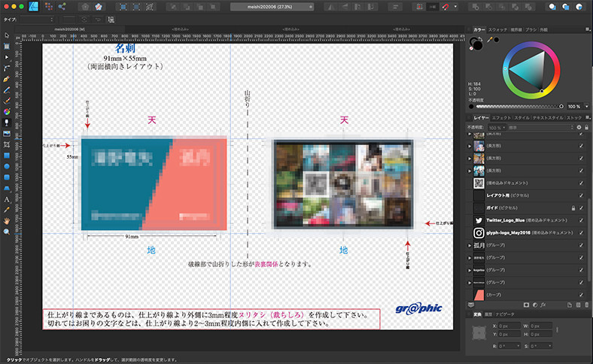
Task: Select the Transparency tool
Action: coord(7,123)
